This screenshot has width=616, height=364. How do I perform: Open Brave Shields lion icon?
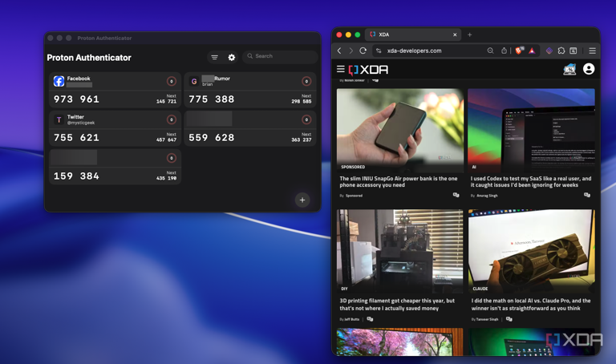click(519, 51)
